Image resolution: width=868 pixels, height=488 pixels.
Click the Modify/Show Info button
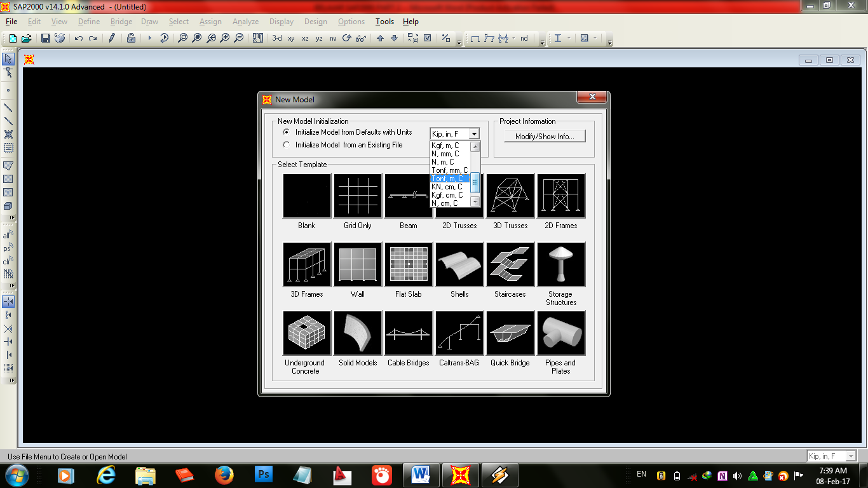[545, 137]
